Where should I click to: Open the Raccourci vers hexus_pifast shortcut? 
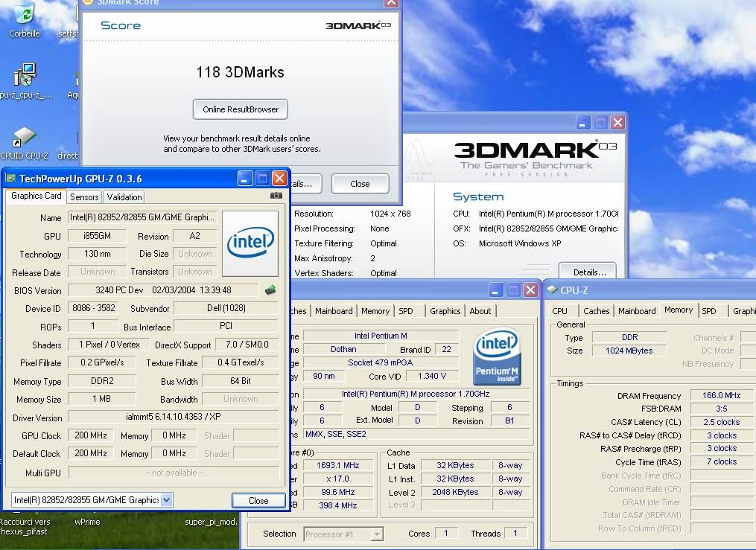point(25,526)
